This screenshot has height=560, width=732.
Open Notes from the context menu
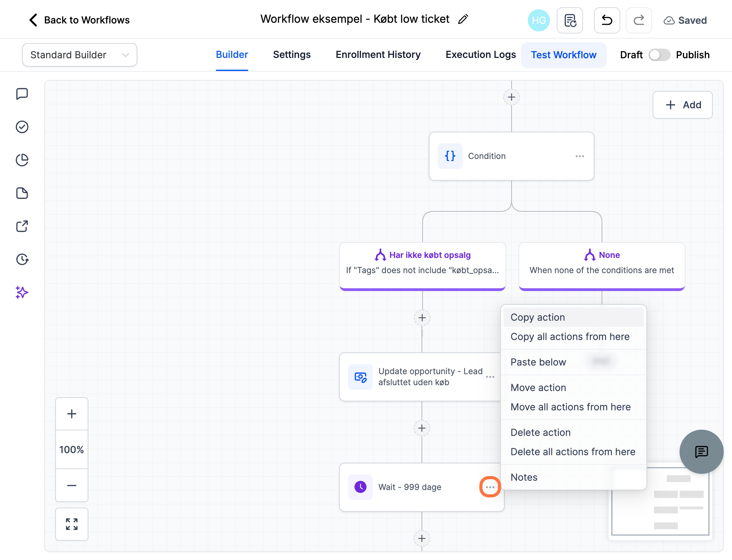(x=573, y=477)
